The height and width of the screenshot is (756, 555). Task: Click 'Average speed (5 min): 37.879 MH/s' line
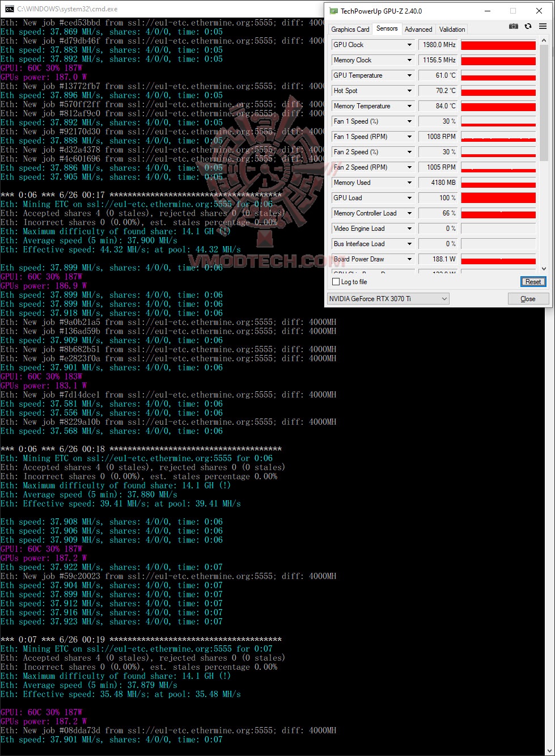tap(88, 685)
